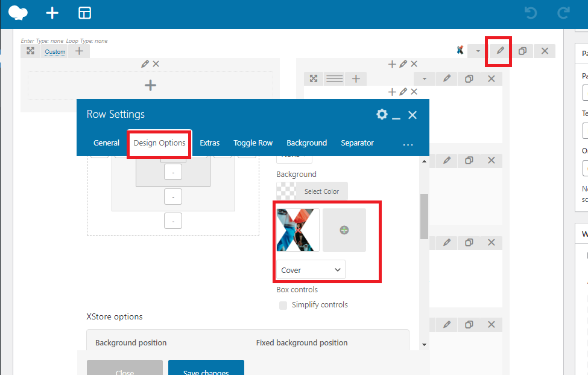This screenshot has height=375, width=588.
Task: Click the gray Close button
Action: coord(125,368)
